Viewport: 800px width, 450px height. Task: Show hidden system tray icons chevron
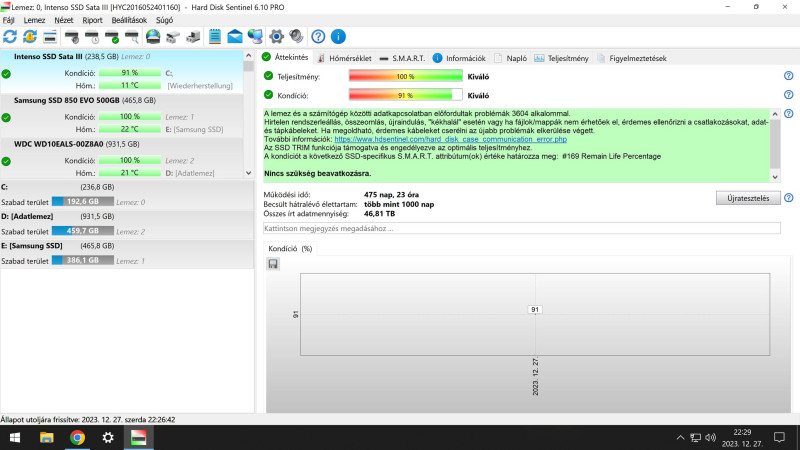(x=680, y=438)
